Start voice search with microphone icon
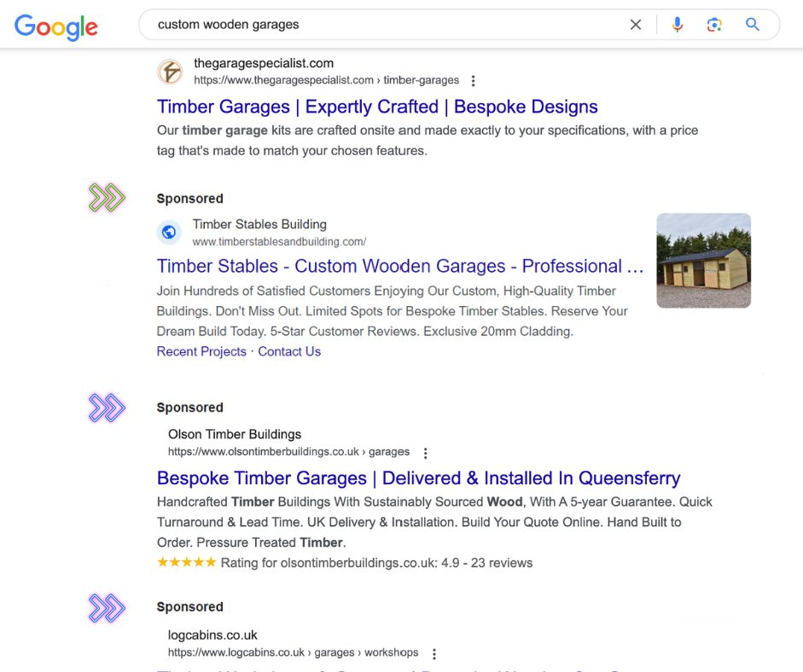This screenshot has width=803, height=672. pos(678,25)
